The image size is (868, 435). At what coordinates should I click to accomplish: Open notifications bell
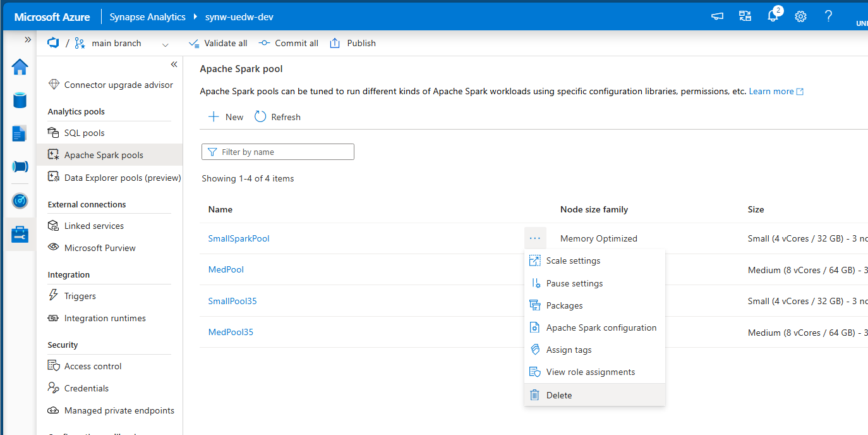click(x=773, y=17)
